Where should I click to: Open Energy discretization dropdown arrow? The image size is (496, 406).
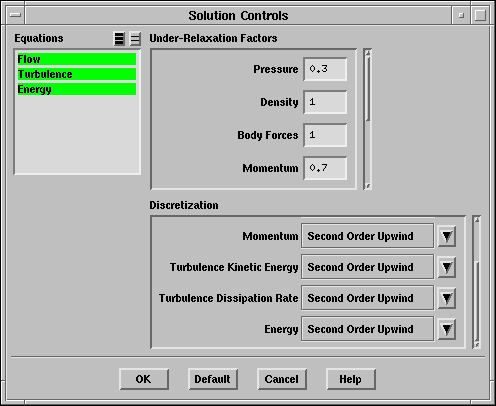[x=447, y=329]
